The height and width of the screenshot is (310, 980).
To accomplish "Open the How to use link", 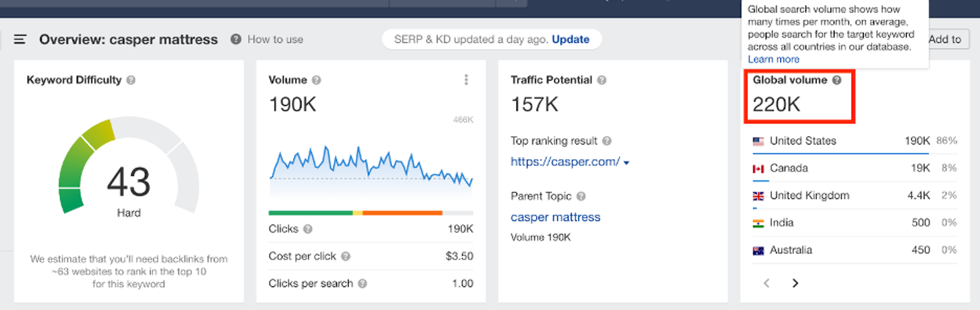I will (275, 40).
